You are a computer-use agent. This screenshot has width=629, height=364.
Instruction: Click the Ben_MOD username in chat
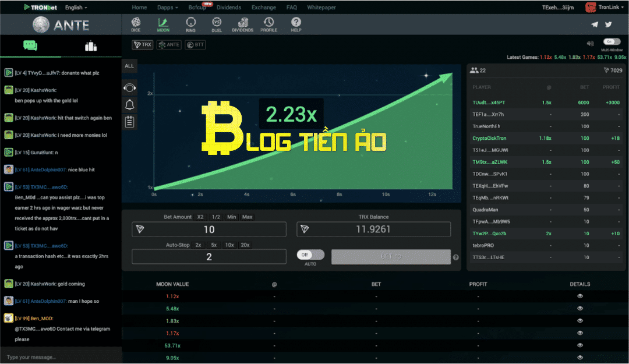(x=42, y=318)
